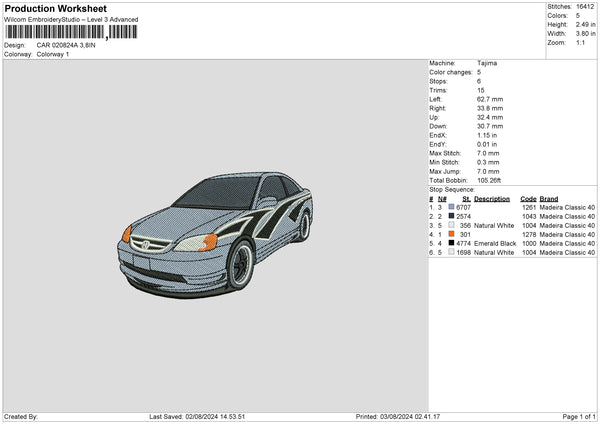Click the Machine value 'Tajima'
This screenshot has width=600, height=424.
pos(487,63)
